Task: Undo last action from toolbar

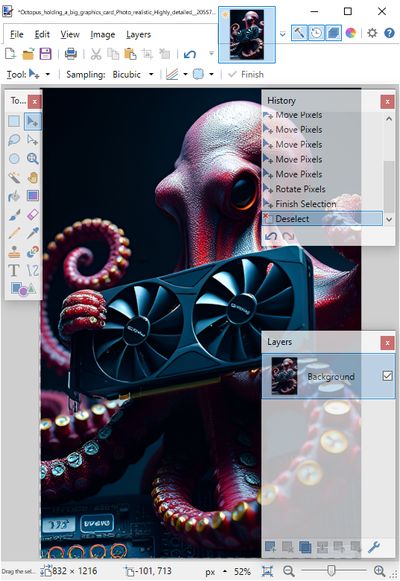Action: (190, 54)
